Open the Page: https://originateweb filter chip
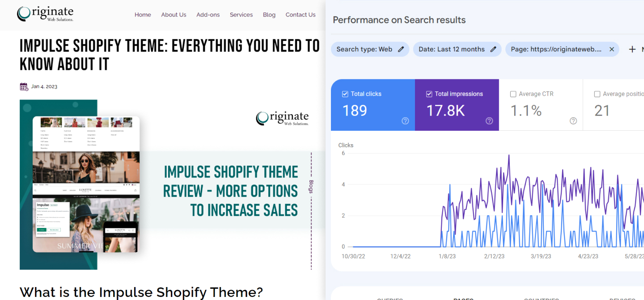This screenshot has width=644, height=300. click(x=562, y=49)
